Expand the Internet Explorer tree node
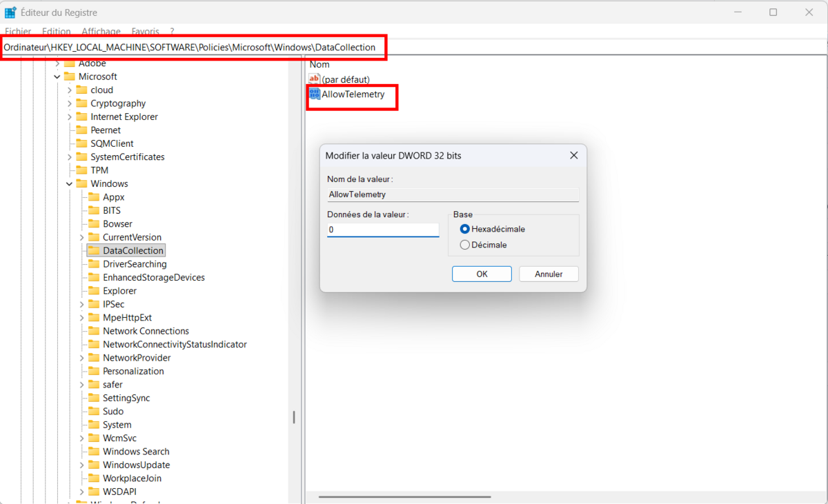Viewport: 828px width, 504px height. click(x=70, y=117)
